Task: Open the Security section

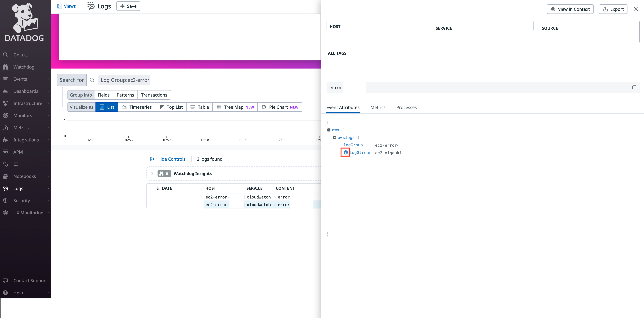Action: point(21,200)
